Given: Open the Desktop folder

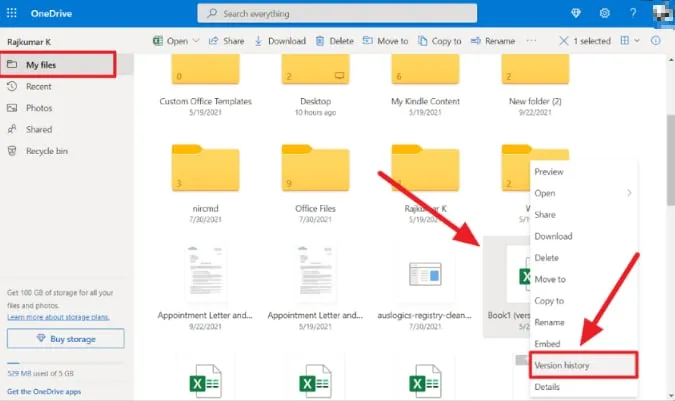Looking at the screenshot, I should point(316,86).
